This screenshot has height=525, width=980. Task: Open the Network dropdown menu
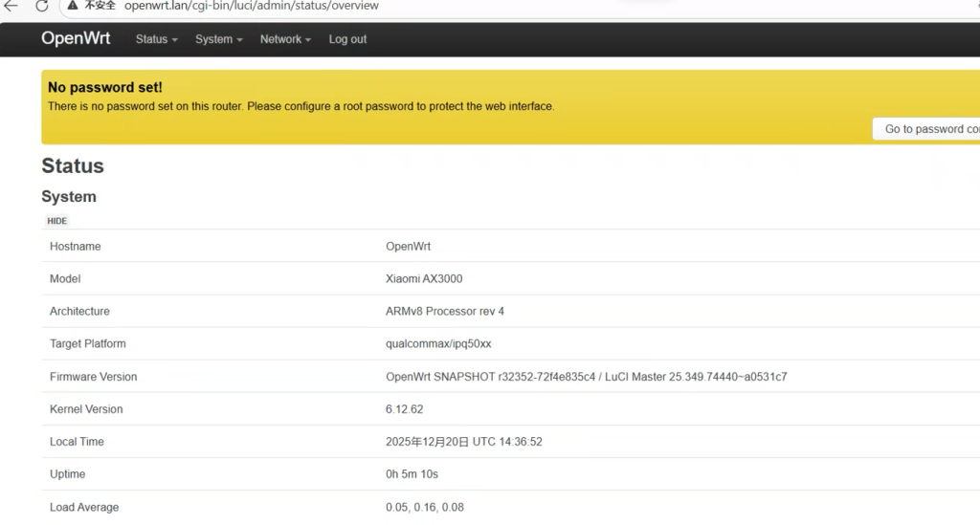tap(285, 39)
